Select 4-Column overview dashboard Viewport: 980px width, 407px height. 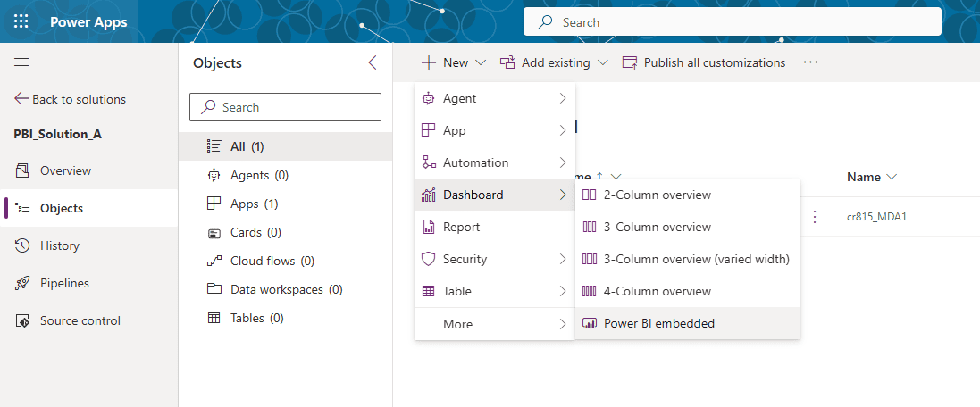coord(688,291)
